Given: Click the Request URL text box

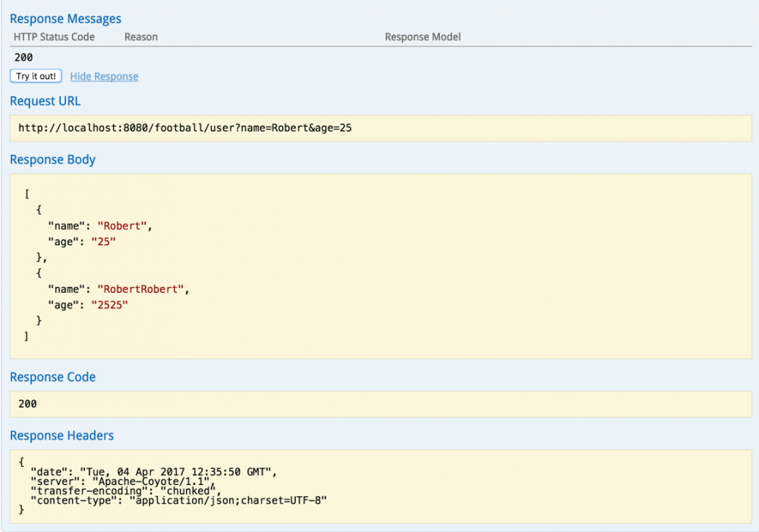Looking at the screenshot, I should 380,128.
